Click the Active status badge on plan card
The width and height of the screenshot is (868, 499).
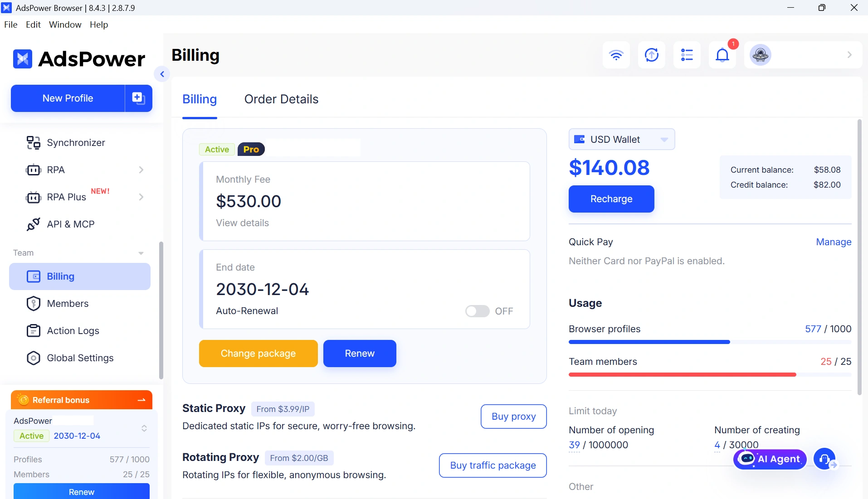[217, 149]
